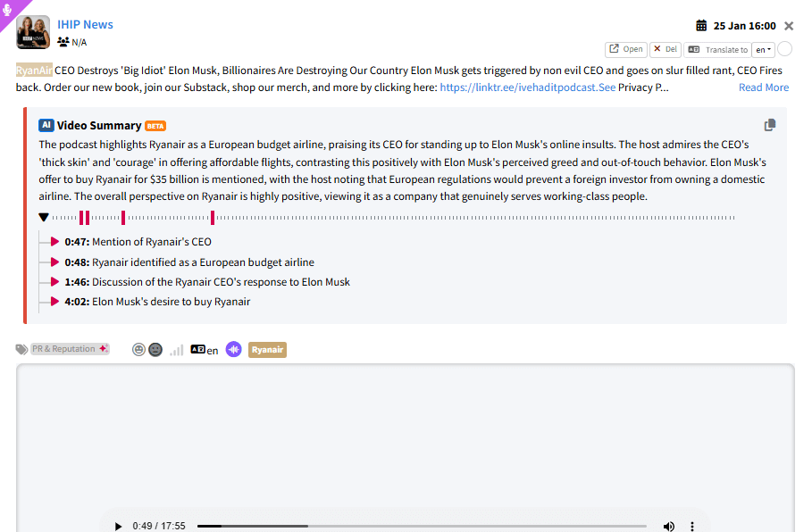Click the AI badge beside Video Summary
The height and width of the screenshot is (532, 812).
coord(46,125)
